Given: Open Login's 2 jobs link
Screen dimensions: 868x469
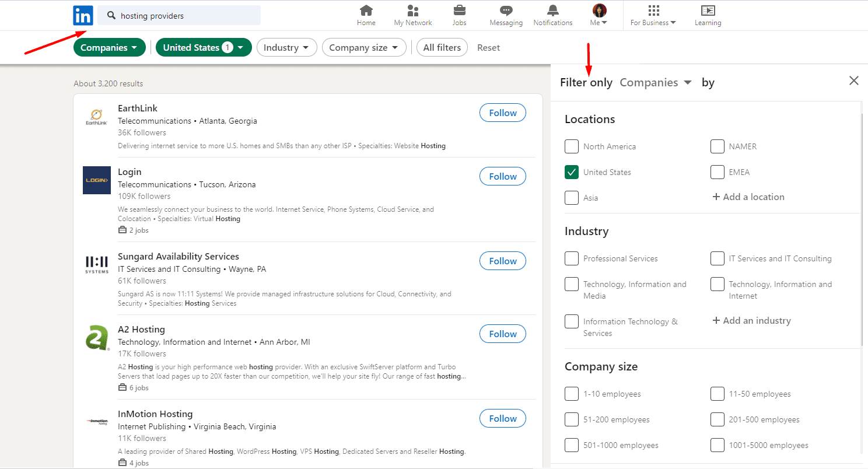Looking at the screenshot, I should tap(134, 230).
